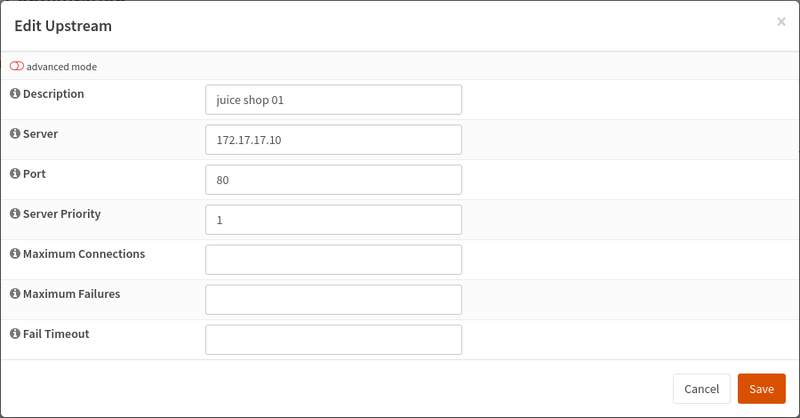800x418 pixels.
Task: Click the Port field showing 80
Action: (333, 180)
